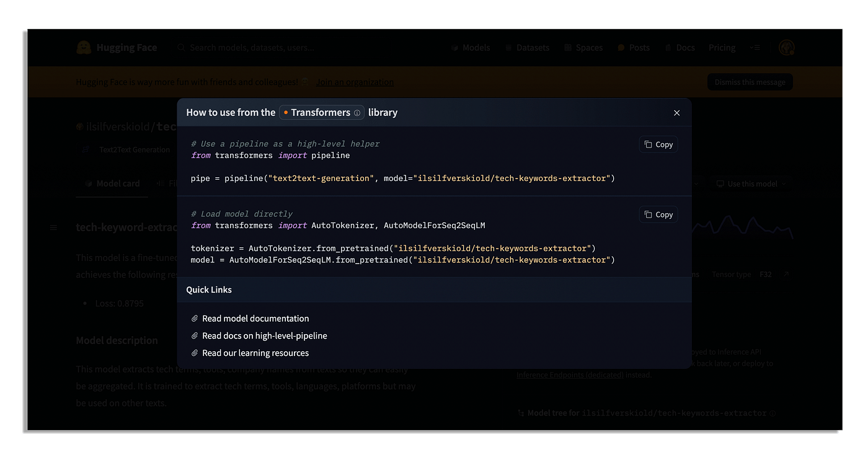
Task: Dismiss the banner message
Action: tap(750, 82)
